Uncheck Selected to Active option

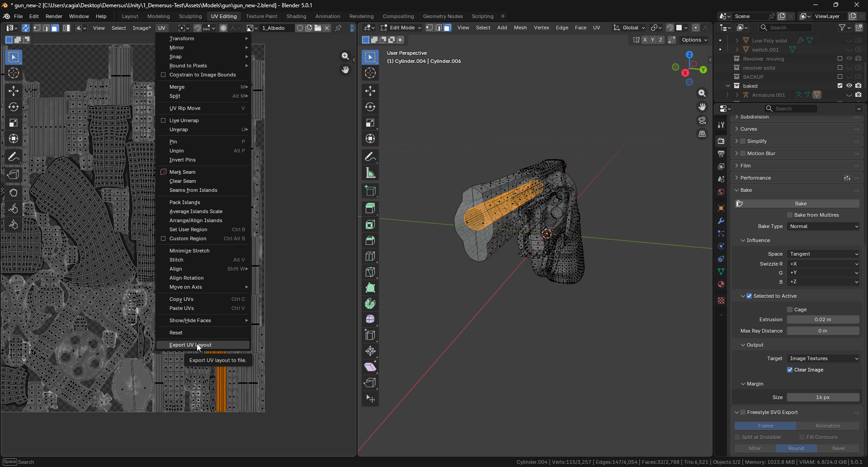coord(749,296)
